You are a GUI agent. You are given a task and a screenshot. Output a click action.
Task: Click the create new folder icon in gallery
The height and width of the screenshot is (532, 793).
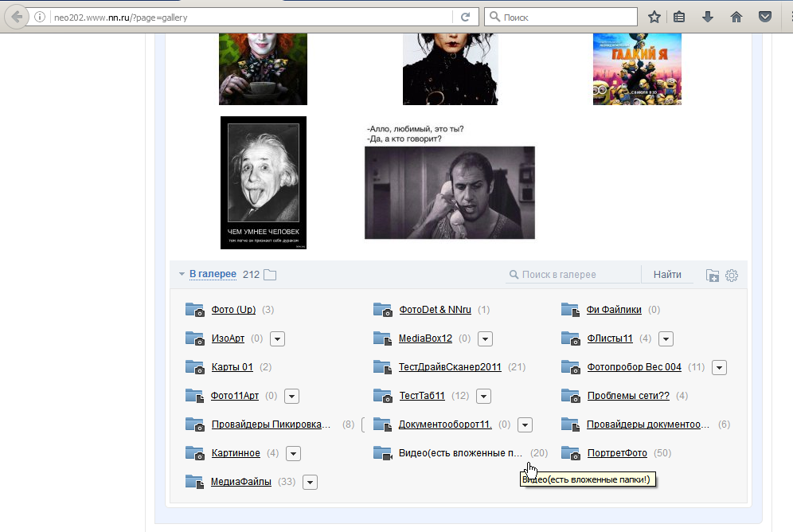(x=712, y=275)
